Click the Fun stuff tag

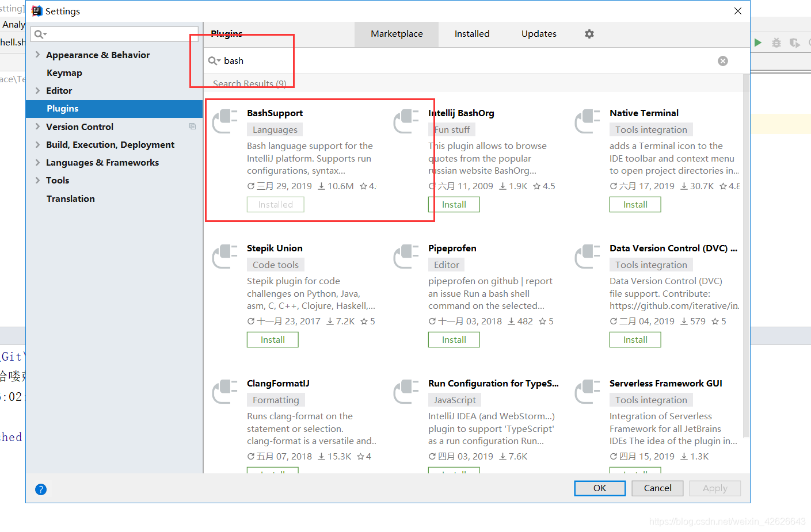tap(452, 130)
